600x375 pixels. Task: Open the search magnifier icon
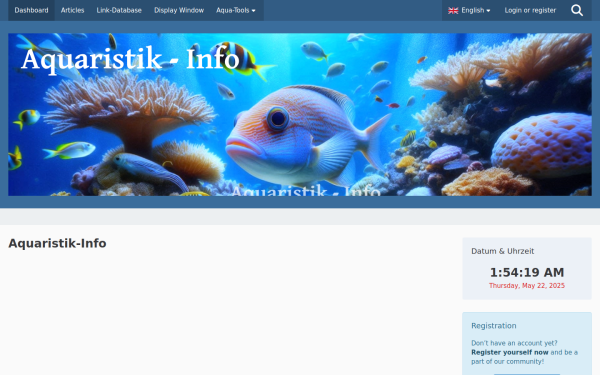click(577, 10)
